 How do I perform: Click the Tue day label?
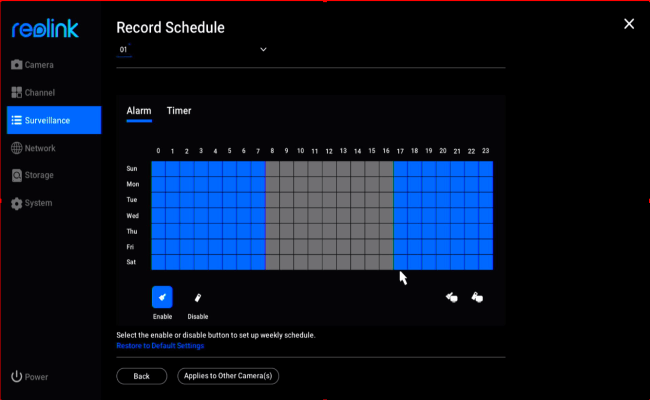click(132, 200)
